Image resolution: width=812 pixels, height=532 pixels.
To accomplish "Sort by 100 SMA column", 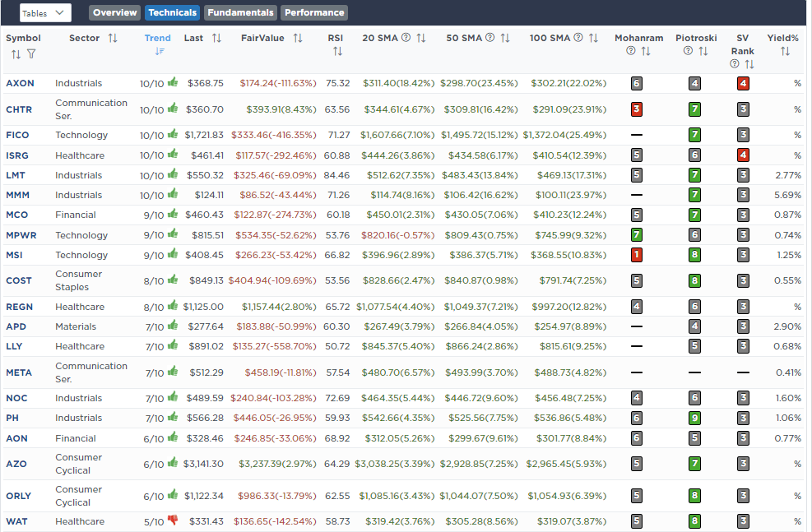I will coord(593,38).
